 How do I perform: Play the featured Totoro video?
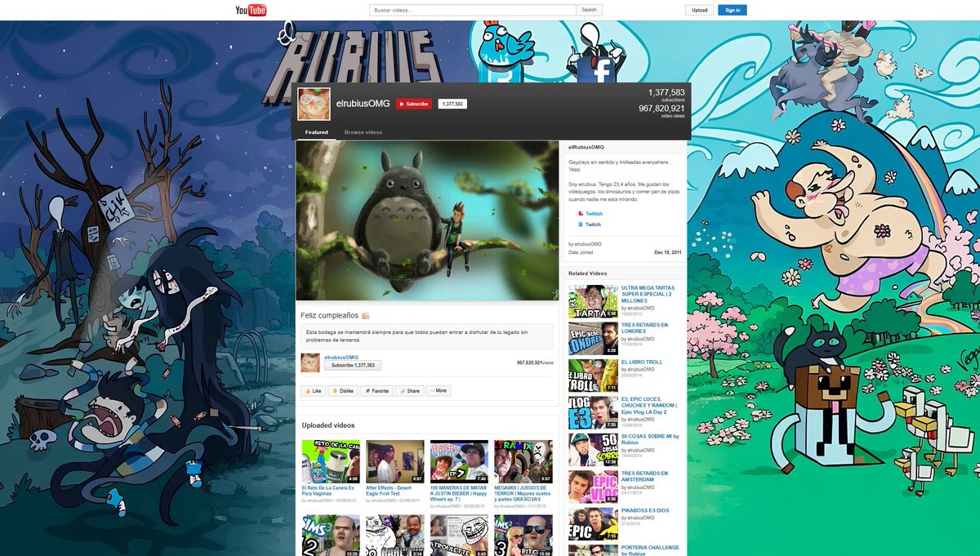pyautogui.click(x=428, y=220)
